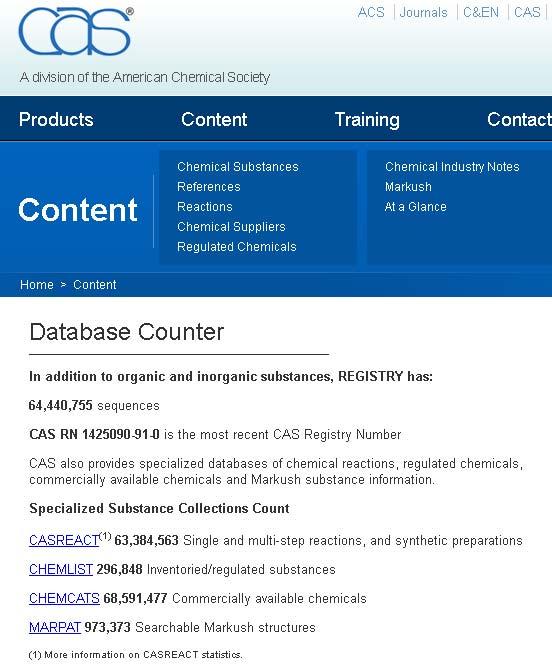Open the CHEMLIST link
Screen dimensions: 552x666
click(x=61, y=569)
